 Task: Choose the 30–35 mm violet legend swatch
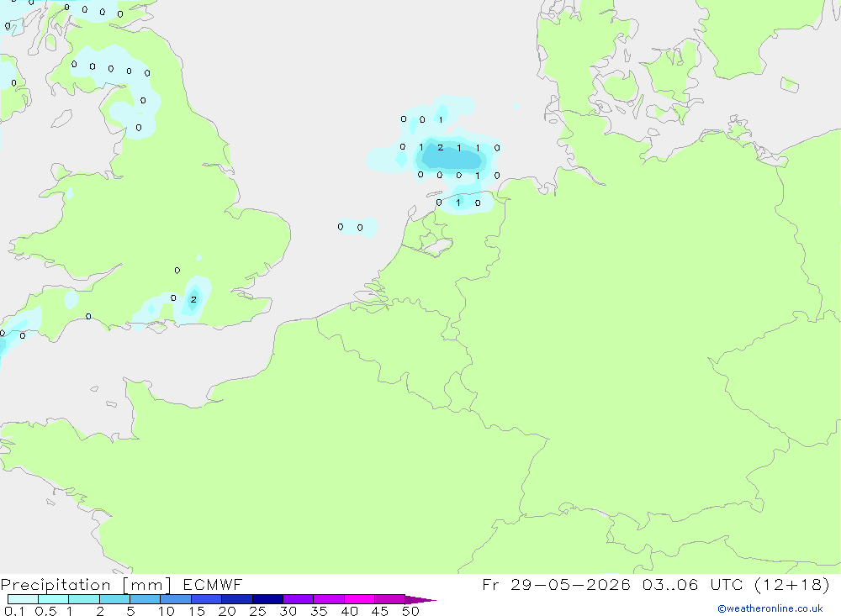[x=299, y=599]
